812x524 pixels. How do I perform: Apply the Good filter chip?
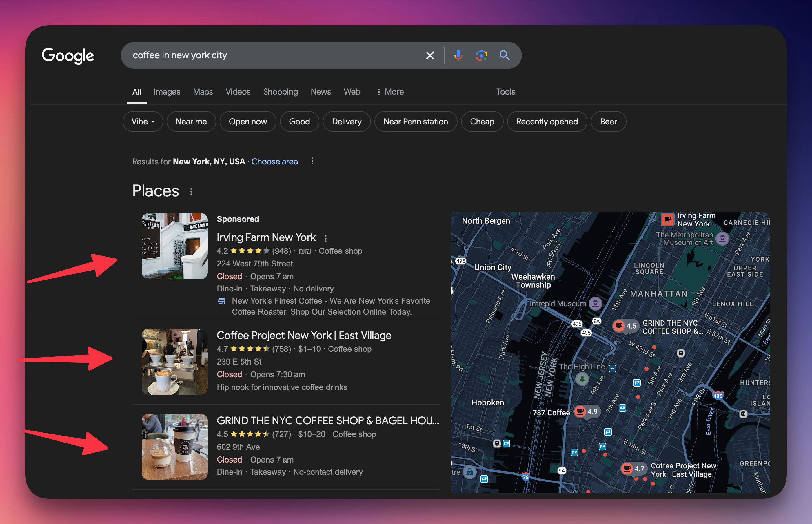tap(300, 122)
